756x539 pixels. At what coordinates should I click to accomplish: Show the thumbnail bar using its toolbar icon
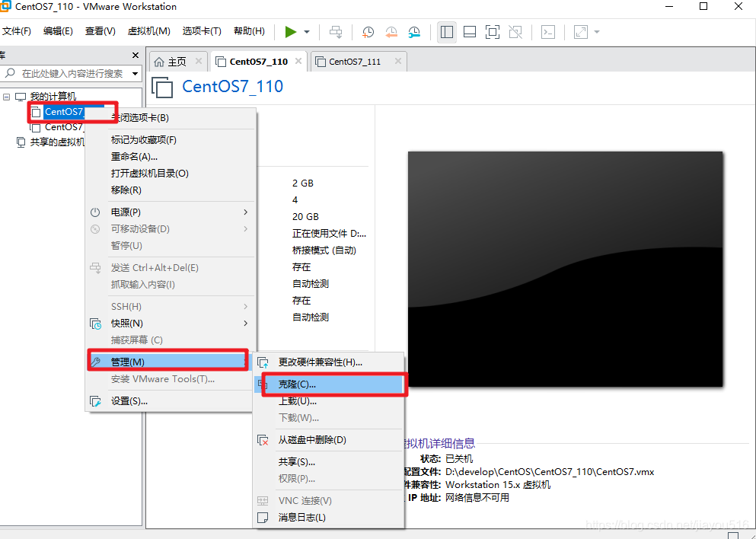click(x=470, y=32)
